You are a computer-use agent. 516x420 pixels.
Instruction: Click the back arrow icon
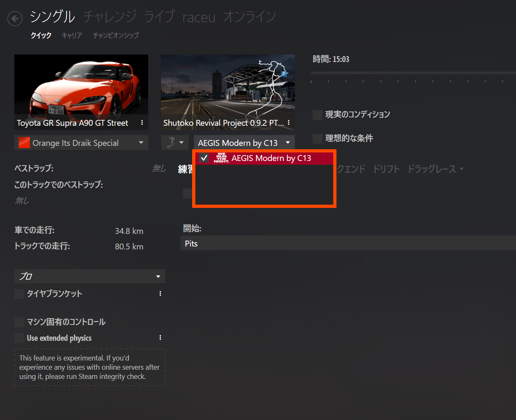tap(15, 18)
